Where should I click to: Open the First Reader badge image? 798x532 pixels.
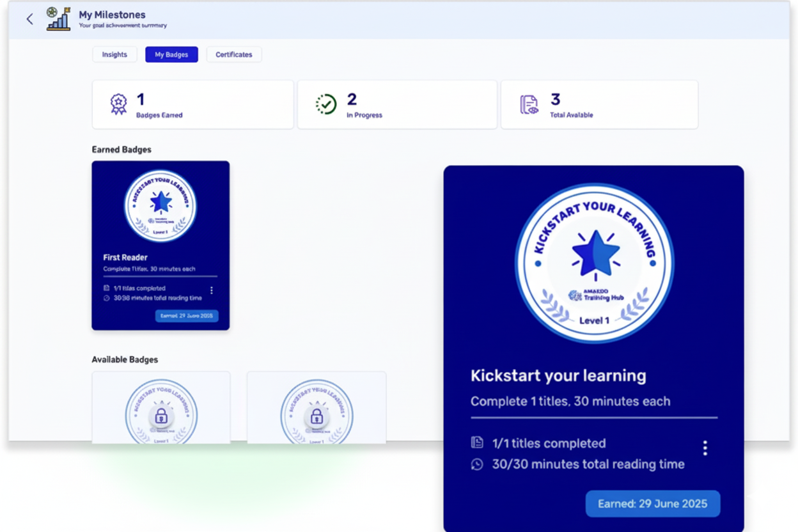[x=160, y=205]
